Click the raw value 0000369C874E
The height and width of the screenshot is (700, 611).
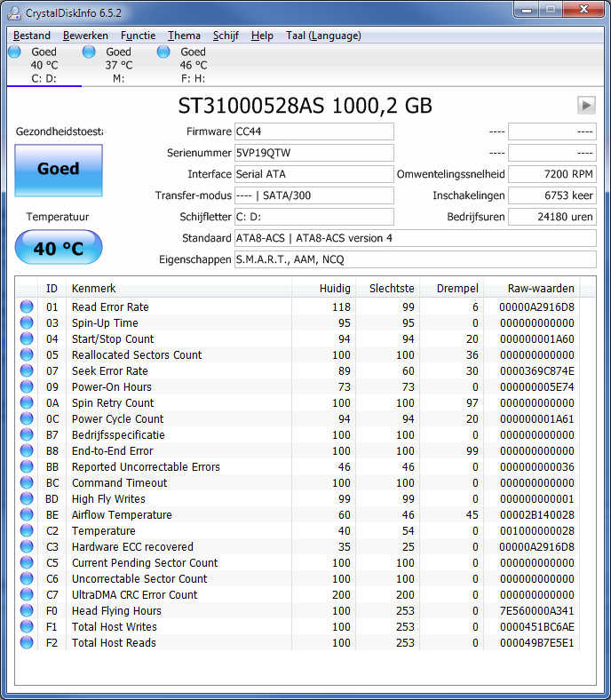pyautogui.click(x=537, y=371)
